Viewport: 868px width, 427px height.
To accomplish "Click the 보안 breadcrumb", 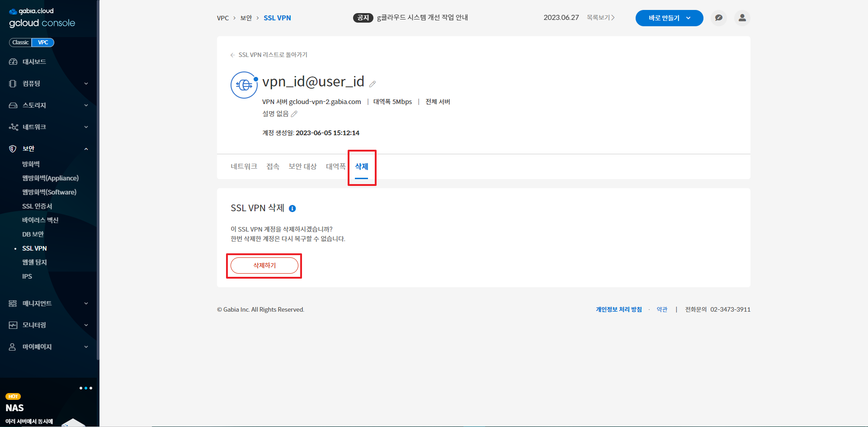I will (246, 18).
